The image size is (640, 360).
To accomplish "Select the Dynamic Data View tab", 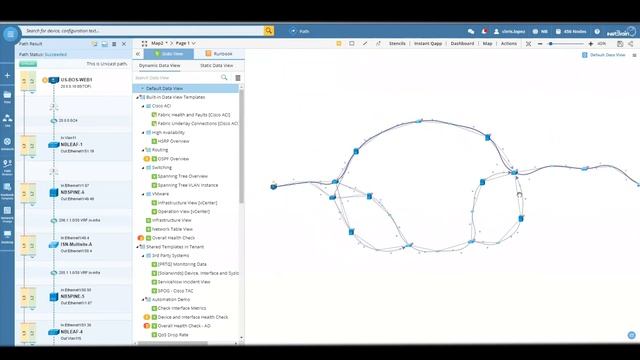I will [159, 65].
